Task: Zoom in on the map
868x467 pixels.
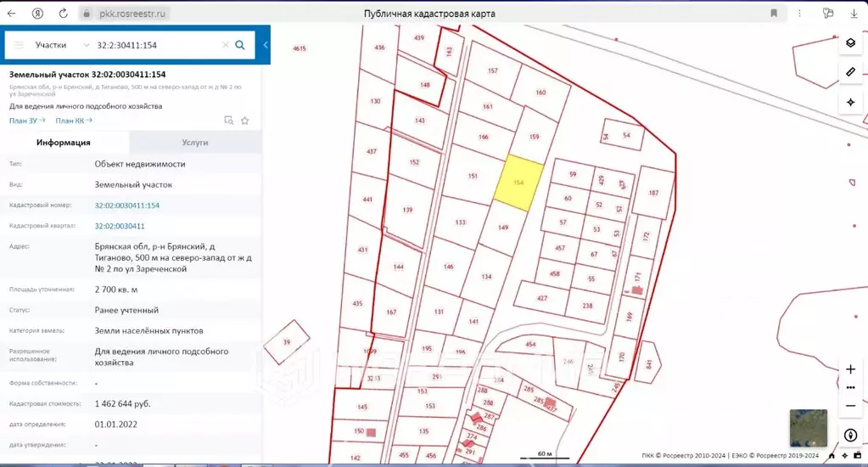Action: pyautogui.click(x=850, y=369)
